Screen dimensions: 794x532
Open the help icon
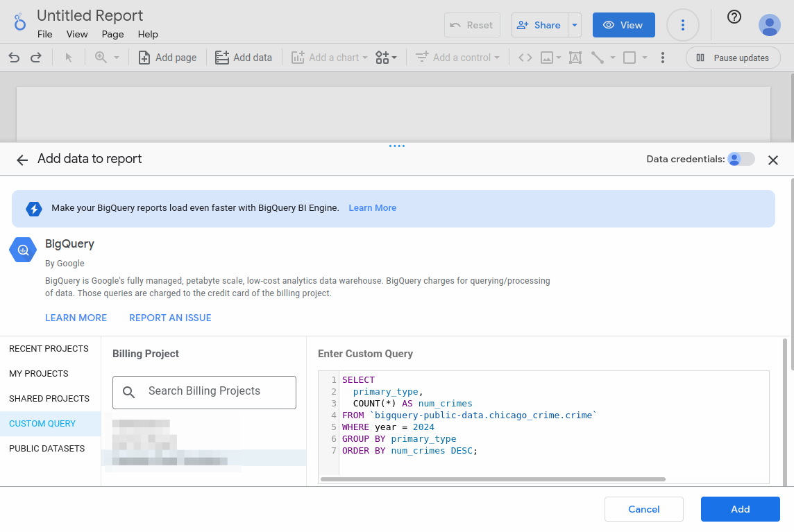click(734, 17)
